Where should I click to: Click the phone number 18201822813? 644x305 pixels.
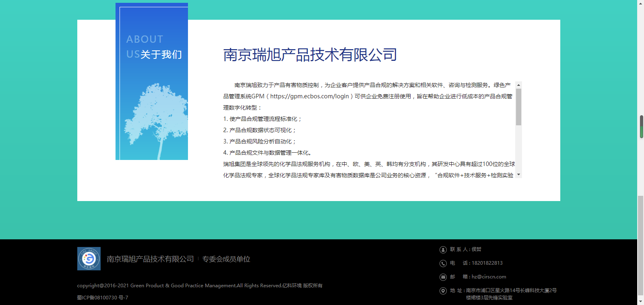[487, 263]
